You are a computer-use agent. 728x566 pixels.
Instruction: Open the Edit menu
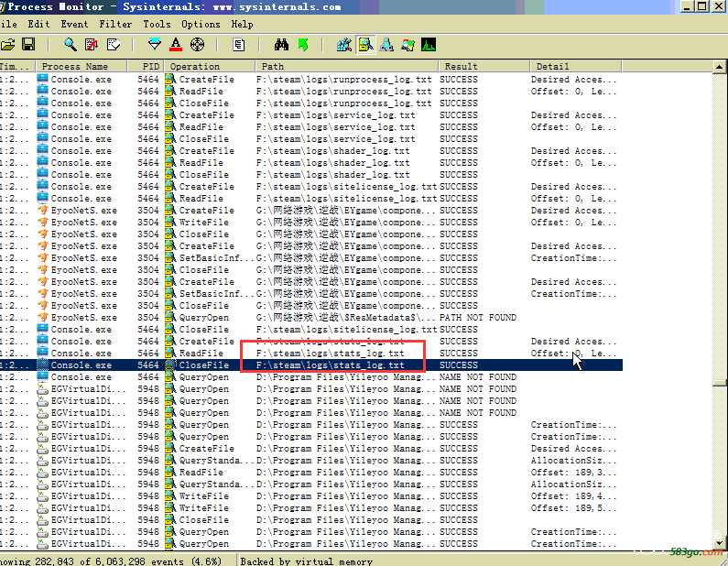[x=38, y=24]
